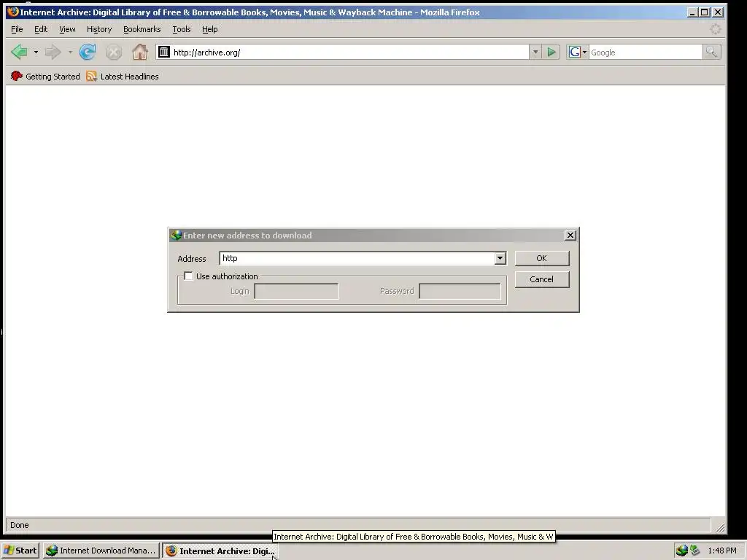Enable the Use authorization checkbox
747x560 pixels.
coord(189,276)
